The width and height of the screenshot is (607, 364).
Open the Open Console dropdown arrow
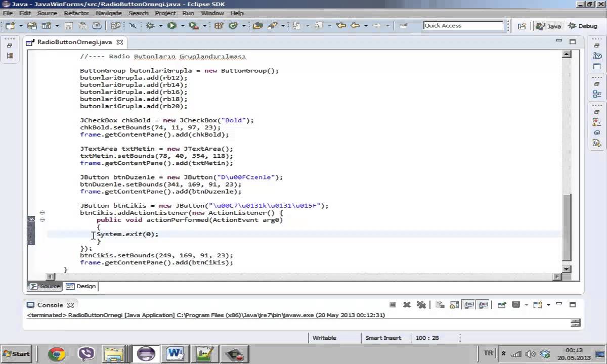click(548, 305)
